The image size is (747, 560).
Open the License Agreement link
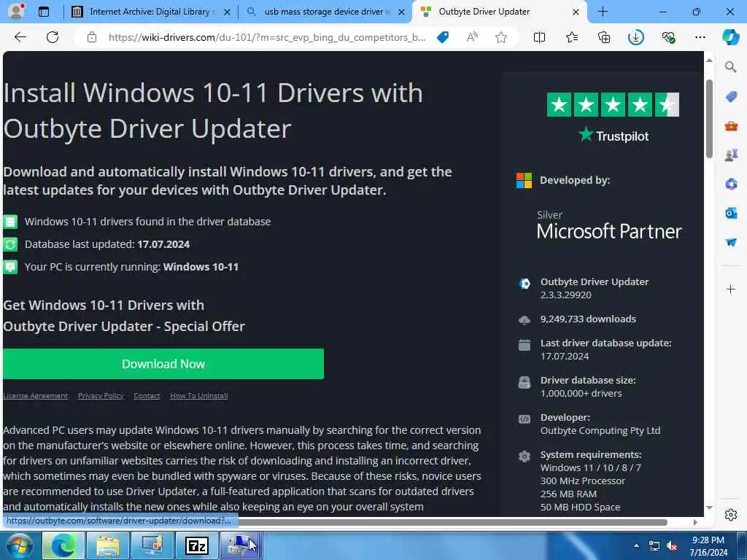tap(35, 396)
